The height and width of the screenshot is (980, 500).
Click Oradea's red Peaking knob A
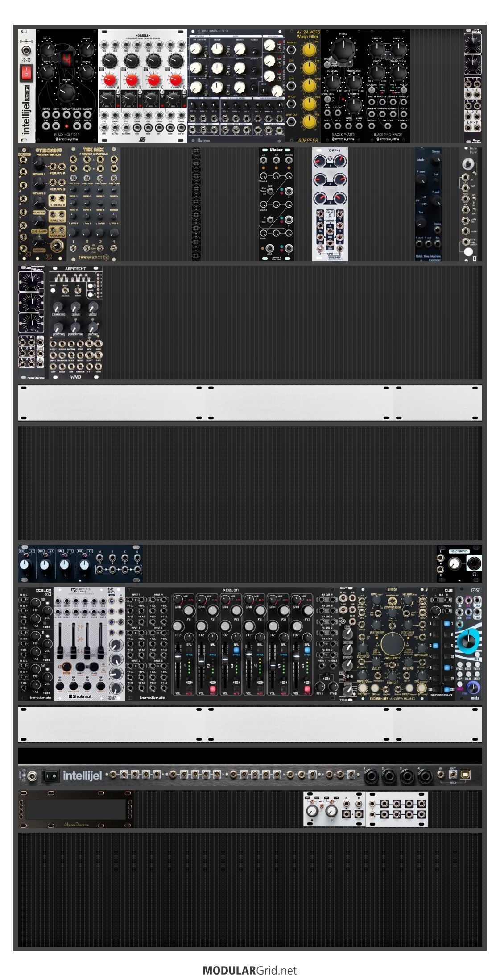point(109,81)
